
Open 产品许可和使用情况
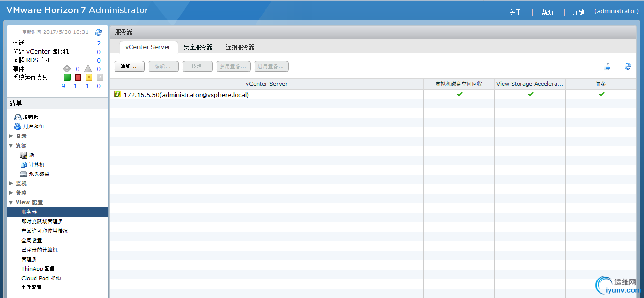tap(44, 231)
